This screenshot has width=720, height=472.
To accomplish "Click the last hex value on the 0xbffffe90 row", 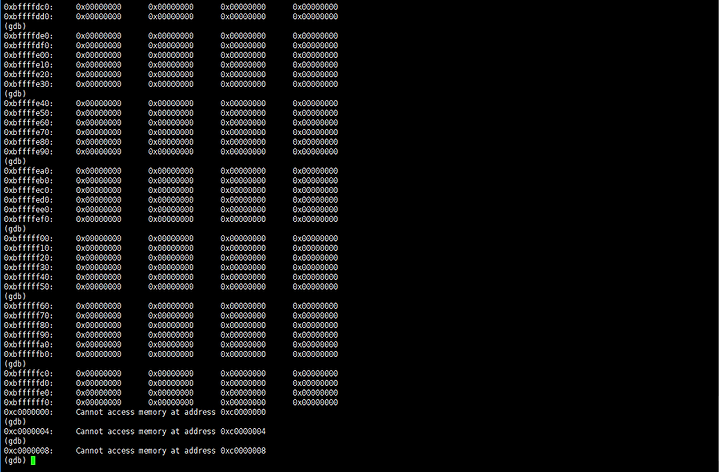I will click(x=315, y=152).
